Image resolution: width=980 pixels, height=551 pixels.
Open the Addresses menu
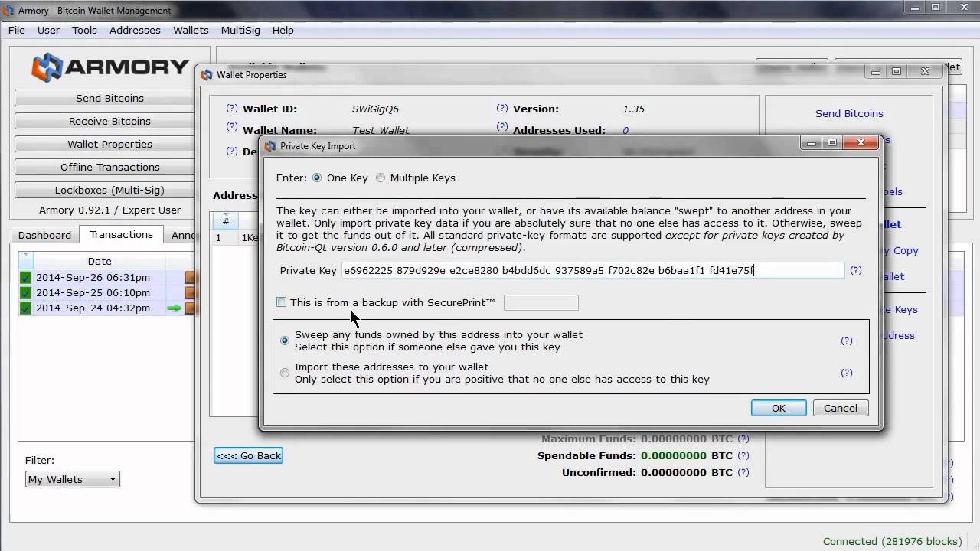point(135,30)
